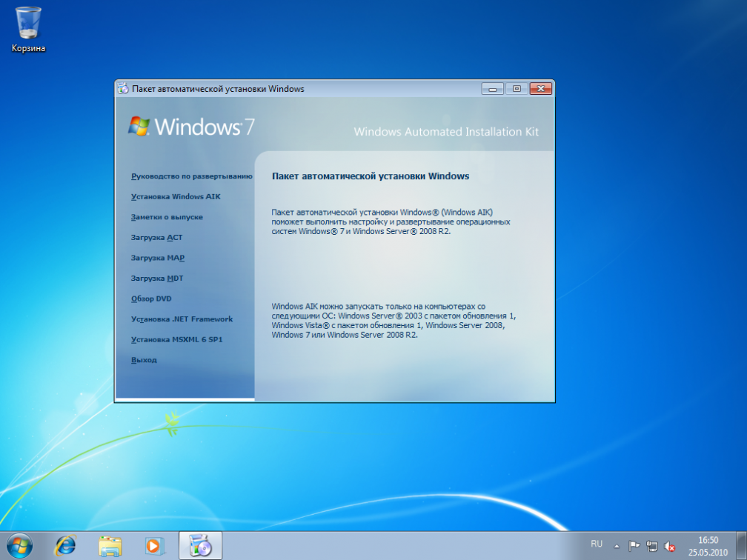Select the Windows AIK setup taskbar button
This screenshot has width=747, height=560.
click(x=200, y=546)
